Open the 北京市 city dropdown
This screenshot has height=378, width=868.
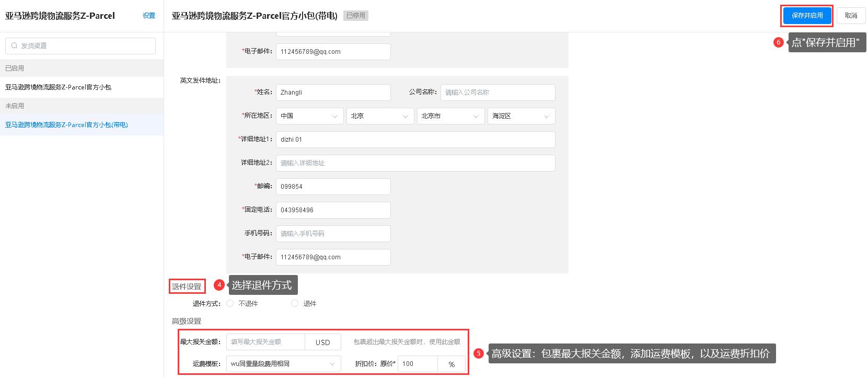pos(451,116)
